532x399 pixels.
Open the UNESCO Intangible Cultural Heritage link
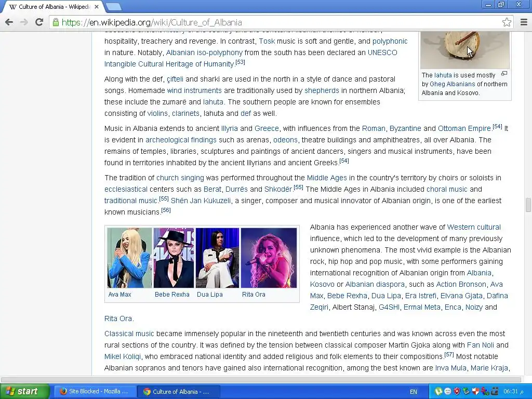pos(251,58)
